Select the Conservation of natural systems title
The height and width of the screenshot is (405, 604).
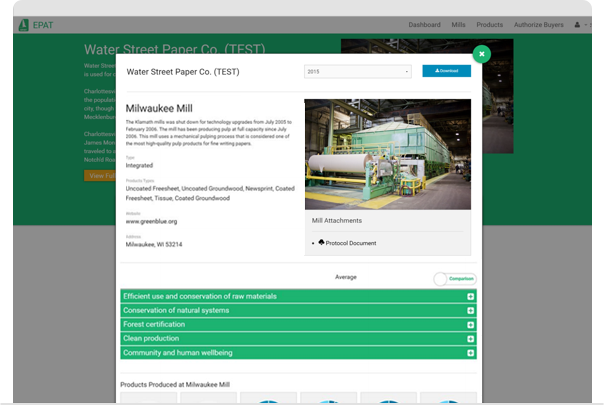[x=176, y=310]
